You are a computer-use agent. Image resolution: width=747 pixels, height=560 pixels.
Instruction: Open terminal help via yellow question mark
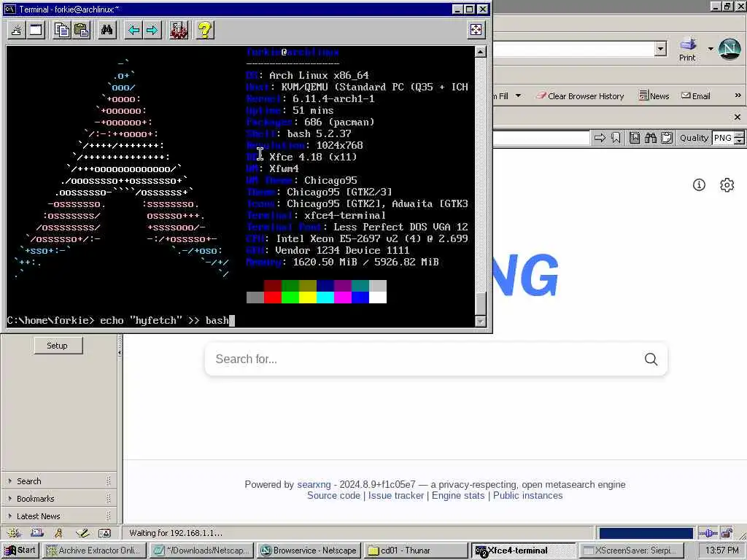pos(205,31)
